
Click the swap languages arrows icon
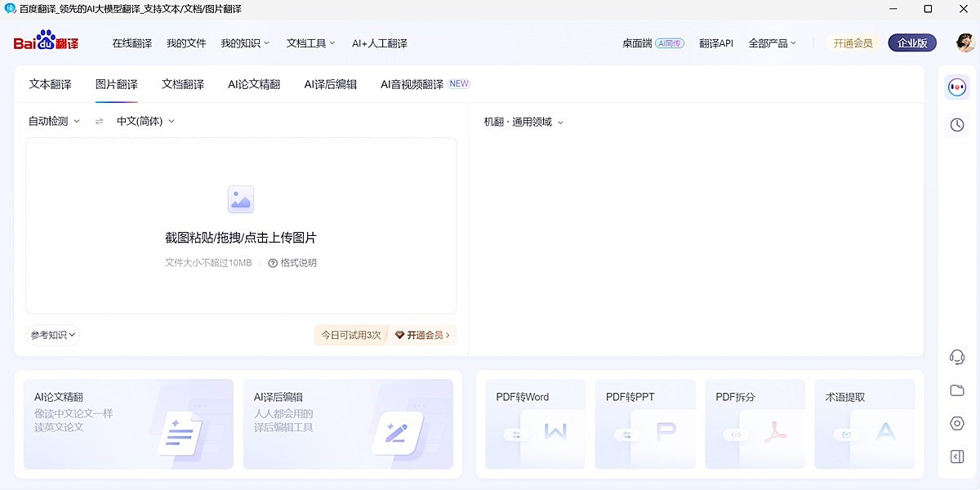pyautogui.click(x=99, y=120)
